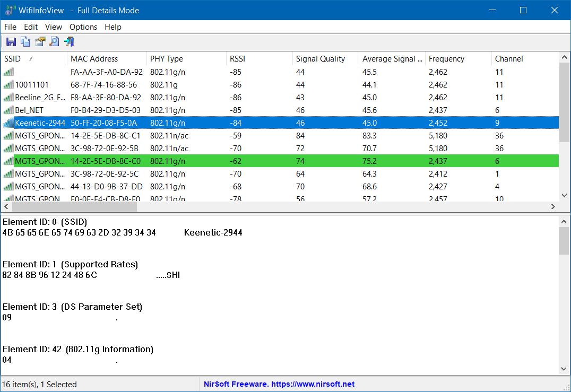Screen dimensions: 571x392
Task: Click the Frequency value 2,412
Action: pyautogui.click(x=438, y=174)
